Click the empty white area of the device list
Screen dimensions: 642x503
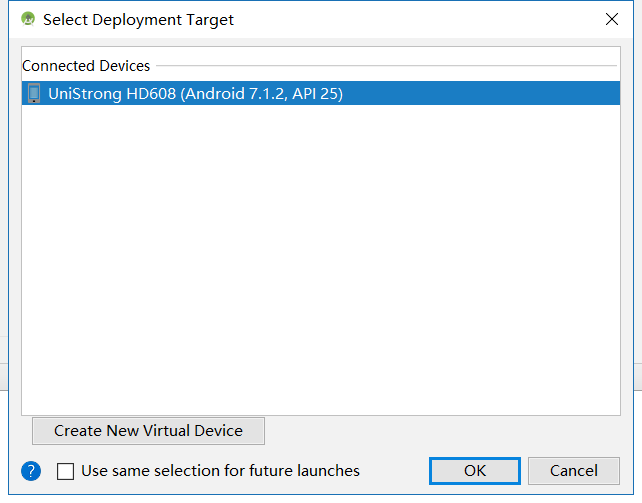pos(320,260)
